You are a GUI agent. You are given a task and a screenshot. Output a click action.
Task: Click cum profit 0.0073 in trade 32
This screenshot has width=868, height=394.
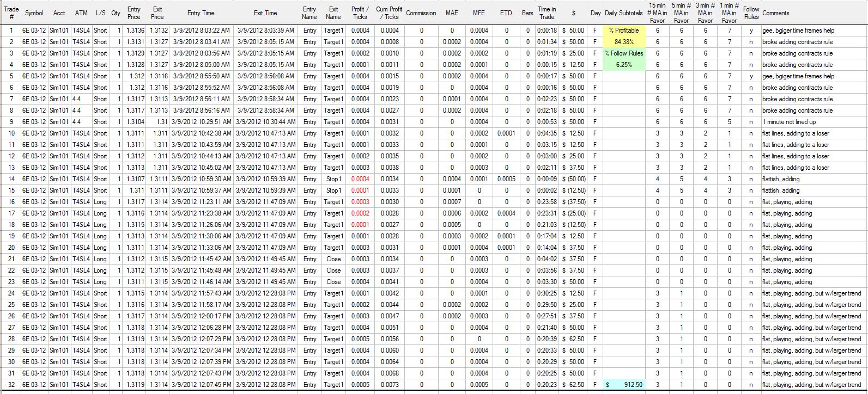[389, 385]
